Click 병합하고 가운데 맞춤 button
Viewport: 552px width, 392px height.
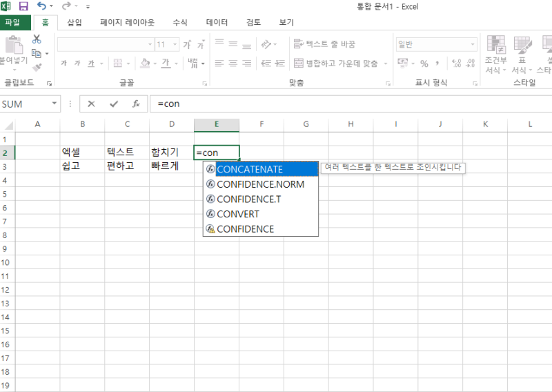335,63
